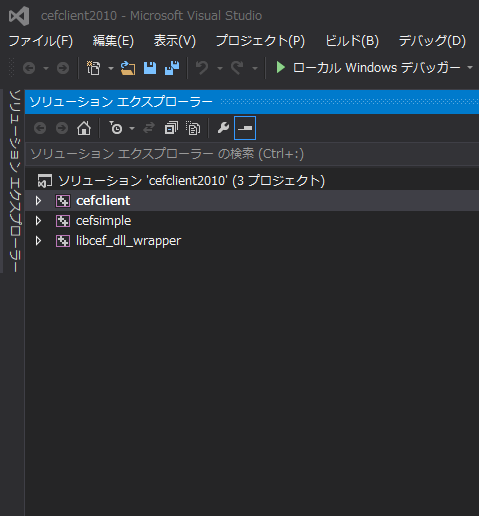Click libcef_dll_wrapper project icon
Screen dimensions: 479x516
(x=63, y=241)
